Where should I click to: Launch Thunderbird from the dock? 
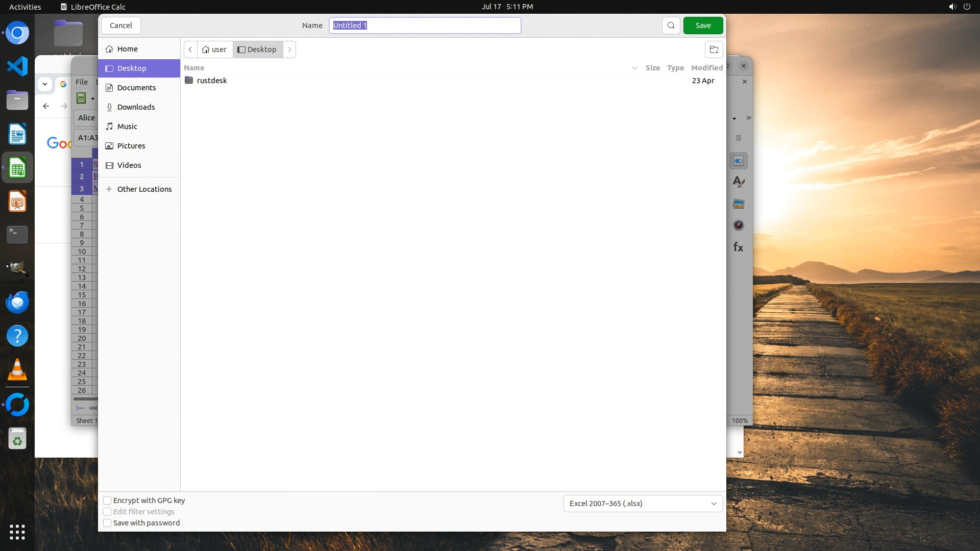pyautogui.click(x=17, y=303)
